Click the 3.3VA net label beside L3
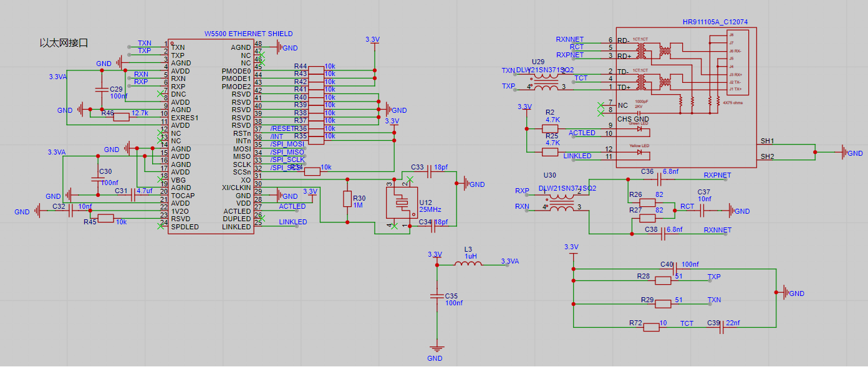This screenshot has width=868, height=367. point(509,261)
